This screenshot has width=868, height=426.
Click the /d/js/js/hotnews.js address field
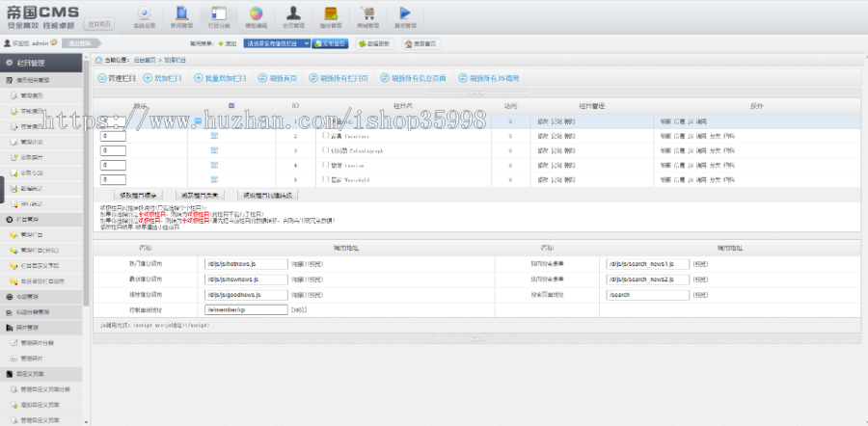coord(246,263)
